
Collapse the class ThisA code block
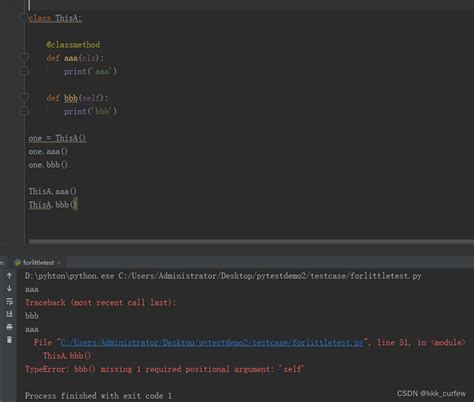24,18
